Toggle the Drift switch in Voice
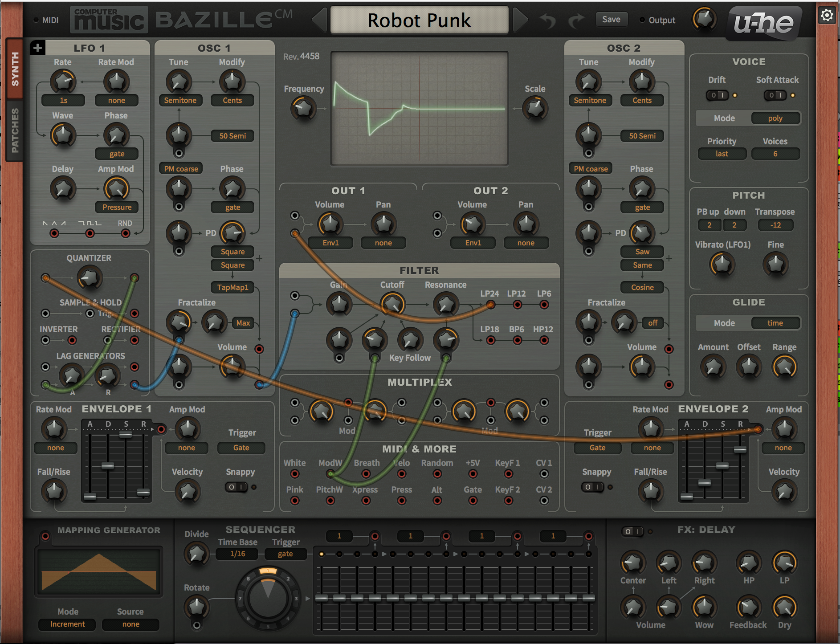840x644 pixels. [717, 95]
